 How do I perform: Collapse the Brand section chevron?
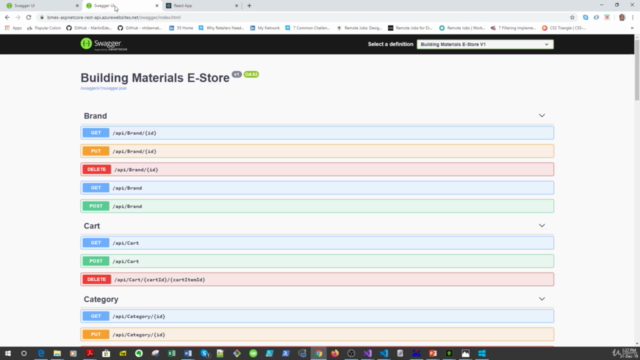tap(542, 116)
